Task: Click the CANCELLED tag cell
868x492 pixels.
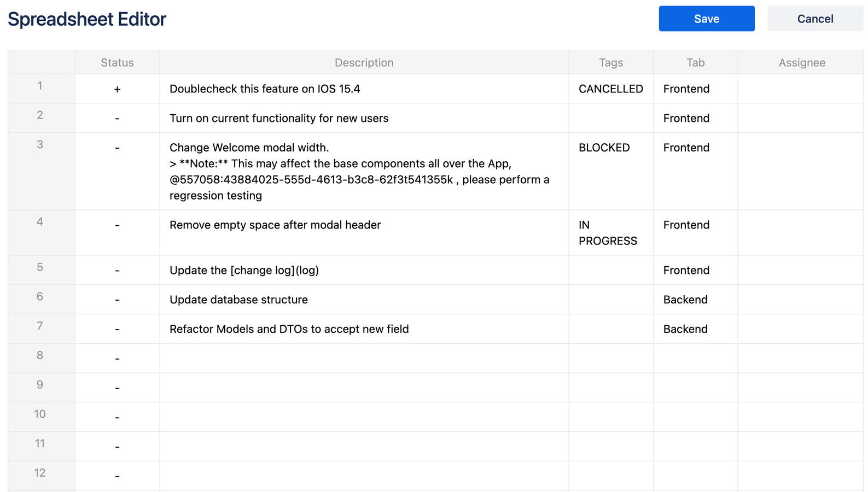Action: (611, 89)
